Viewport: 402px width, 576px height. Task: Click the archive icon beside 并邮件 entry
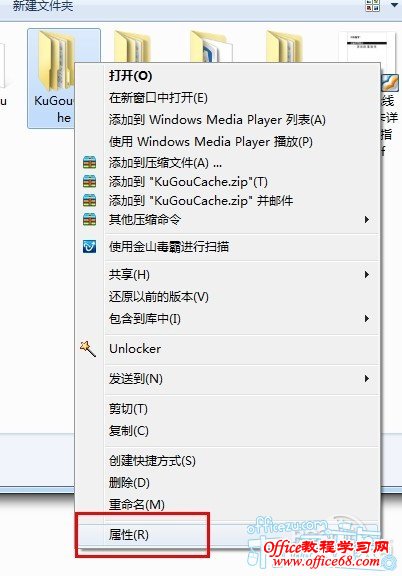tap(89, 200)
